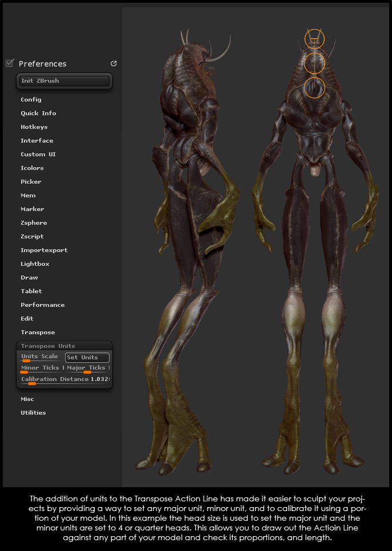
Task: Click the top Transpose action line circle
Action: tap(314, 39)
